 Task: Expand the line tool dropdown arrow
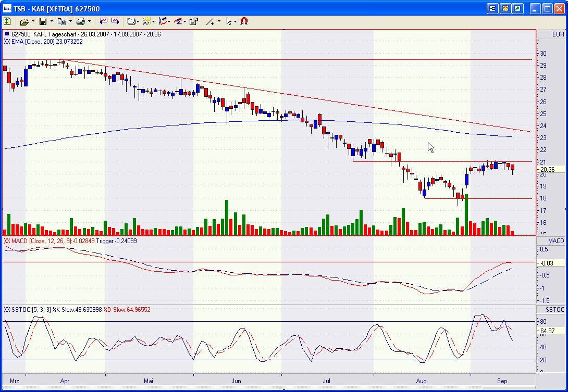coord(219,22)
